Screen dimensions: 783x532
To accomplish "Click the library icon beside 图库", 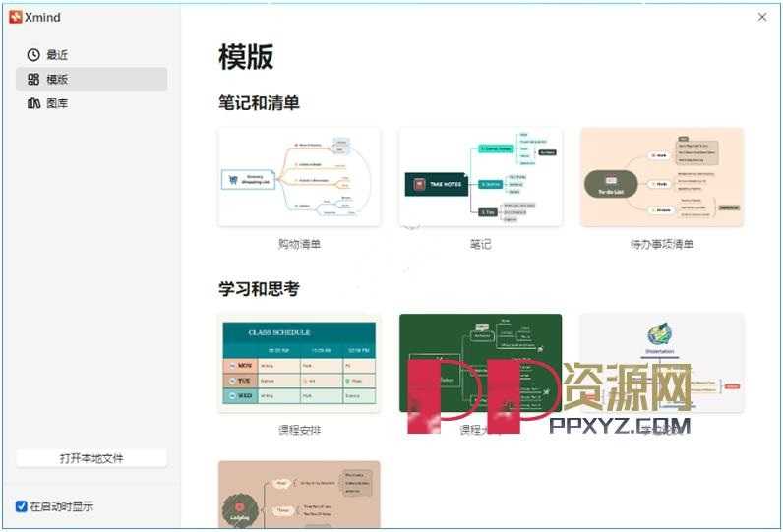I will click(x=33, y=103).
